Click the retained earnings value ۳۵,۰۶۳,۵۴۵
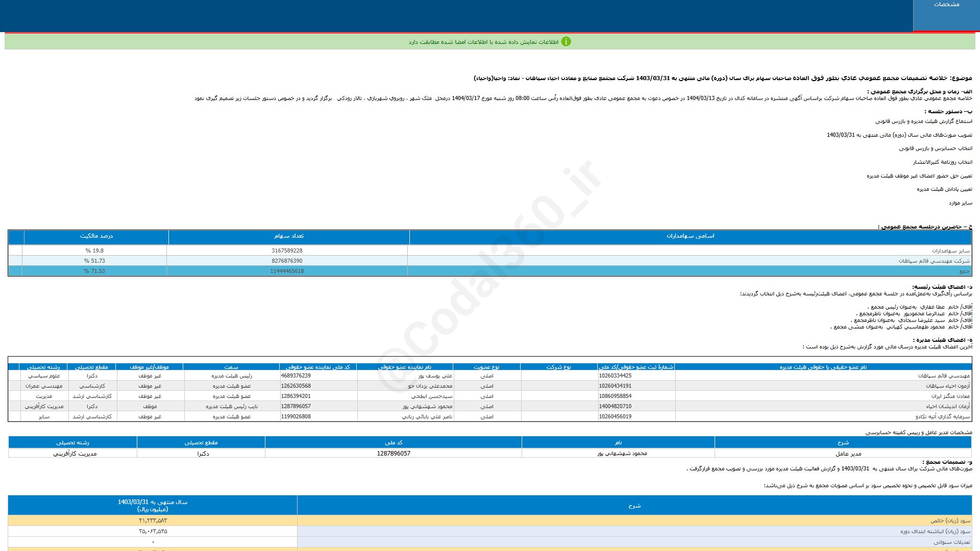 pyautogui.click(x=153, y=532)
